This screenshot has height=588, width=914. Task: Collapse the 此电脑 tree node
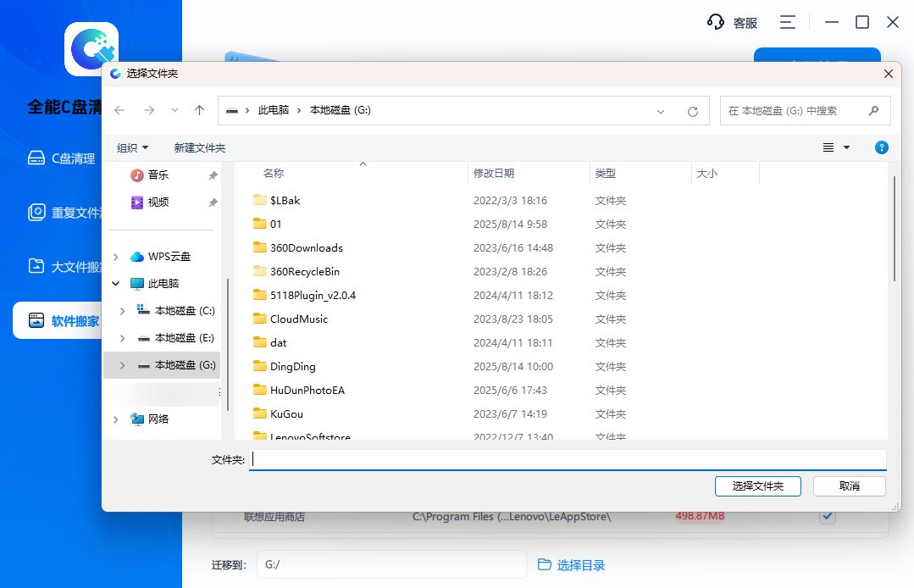pyautogui.click(x=115, y=283)
